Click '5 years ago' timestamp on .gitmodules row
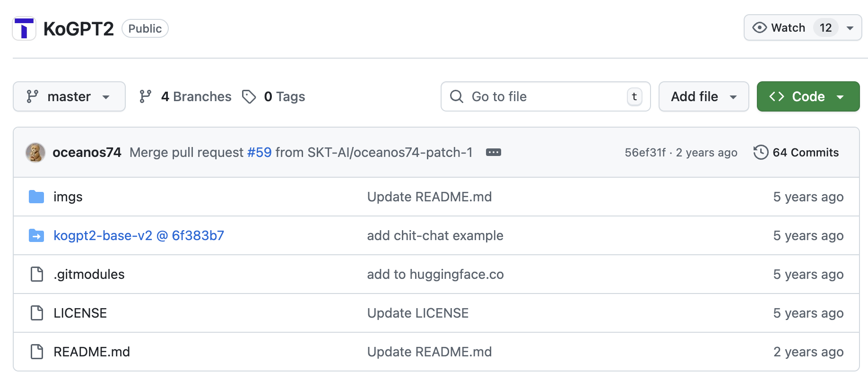Viewport: 868px width, 380px height. [x=808, y=274]
